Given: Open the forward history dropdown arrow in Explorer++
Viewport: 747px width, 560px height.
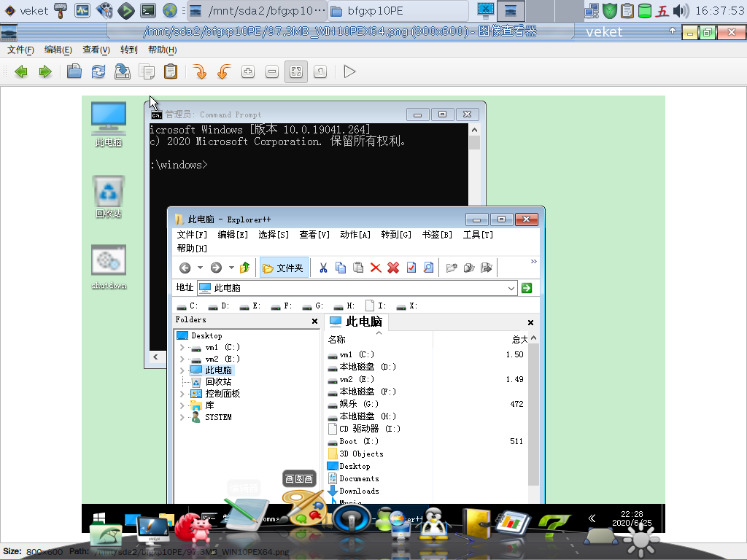Looking at the screenshot, I should pos(231,268).
